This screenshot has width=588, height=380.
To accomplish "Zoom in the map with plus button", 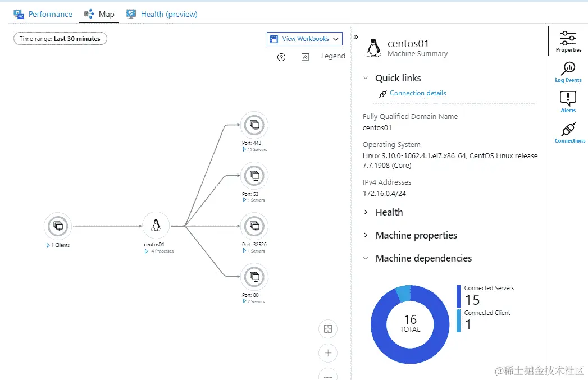I will (328, 353).
